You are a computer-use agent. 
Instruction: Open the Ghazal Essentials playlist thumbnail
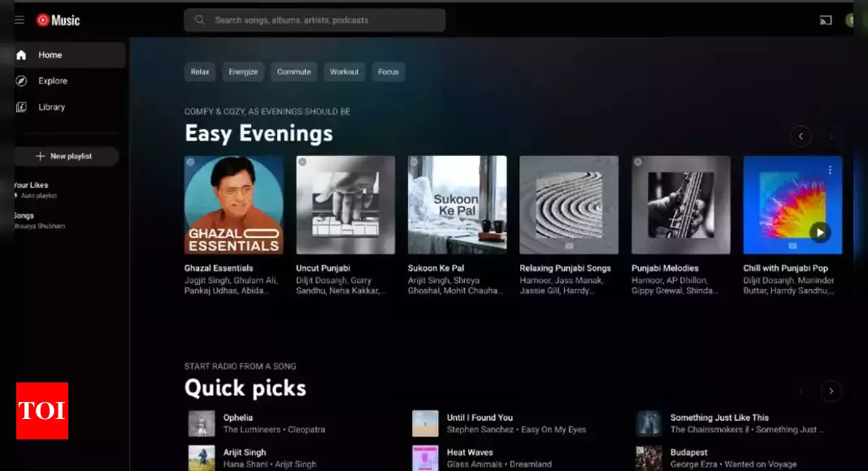pyautogui.click(x=233, y=205)
